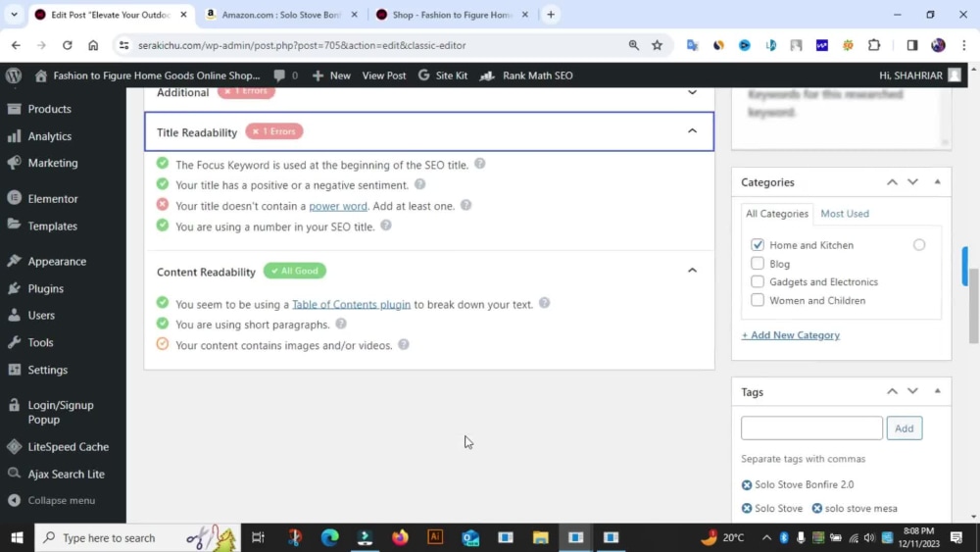The width and height of the screenshot is (980, 552).
Task: Open the WordPress logo menu
Action: tap(14, 75)
